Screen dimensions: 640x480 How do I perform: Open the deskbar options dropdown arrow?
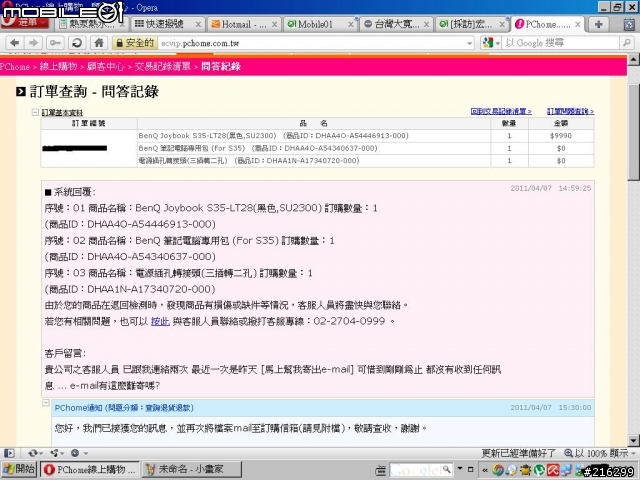460,469
